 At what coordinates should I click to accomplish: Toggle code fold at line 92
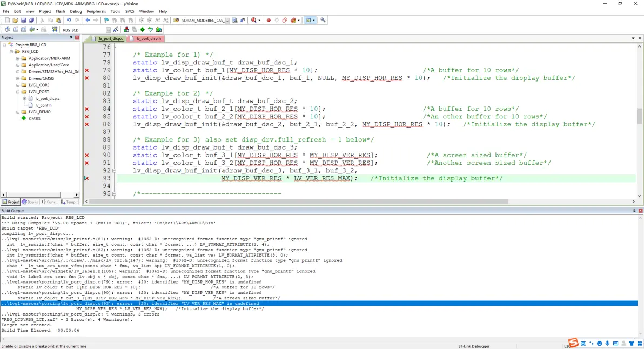pos(114,171)
